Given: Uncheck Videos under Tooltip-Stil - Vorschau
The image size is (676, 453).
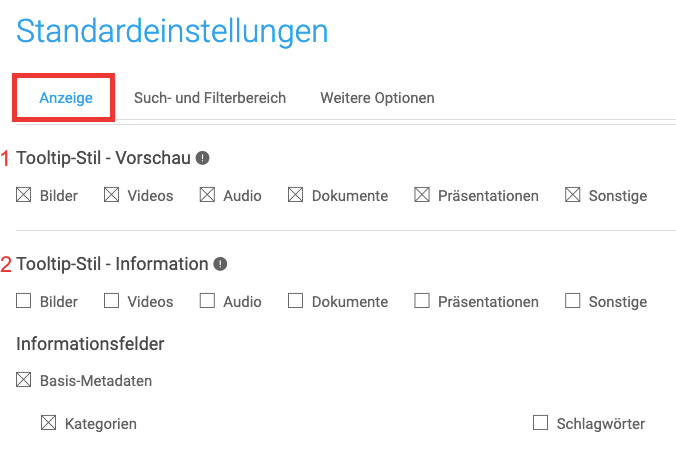Looking at the screenshot, I should point(112,195).
